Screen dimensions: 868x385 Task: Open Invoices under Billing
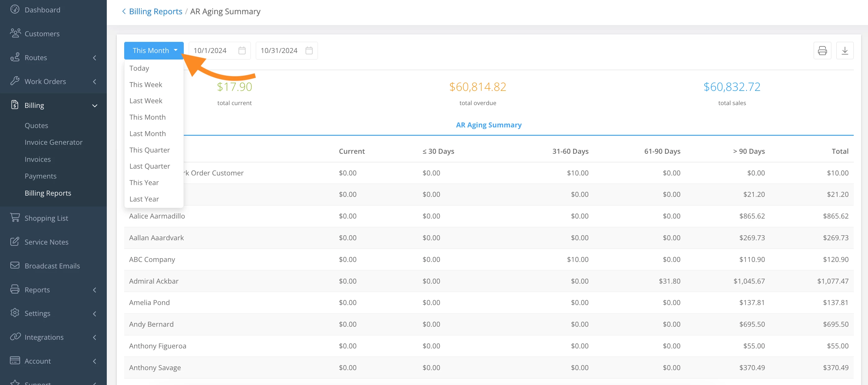[37, 159]
